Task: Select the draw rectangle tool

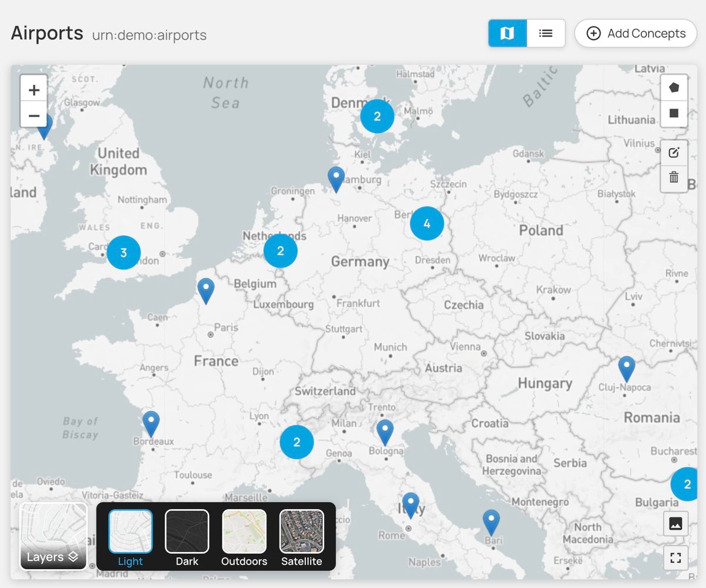Action: click(x=674, y=113)
